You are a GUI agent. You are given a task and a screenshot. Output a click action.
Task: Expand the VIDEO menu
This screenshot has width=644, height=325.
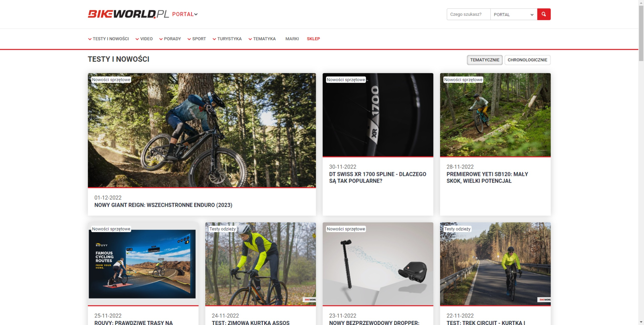tap(144, 39)
